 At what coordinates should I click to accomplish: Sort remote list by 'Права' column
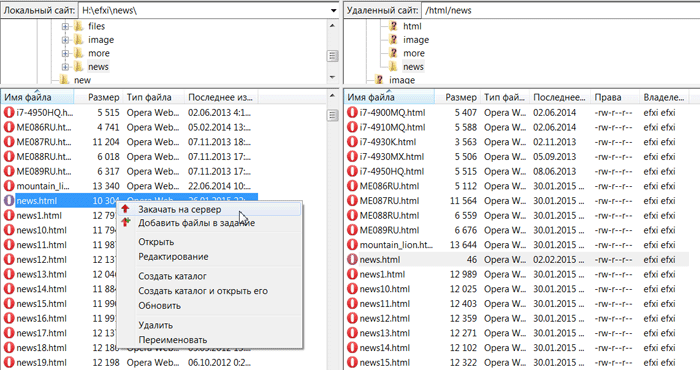point(614,97)
